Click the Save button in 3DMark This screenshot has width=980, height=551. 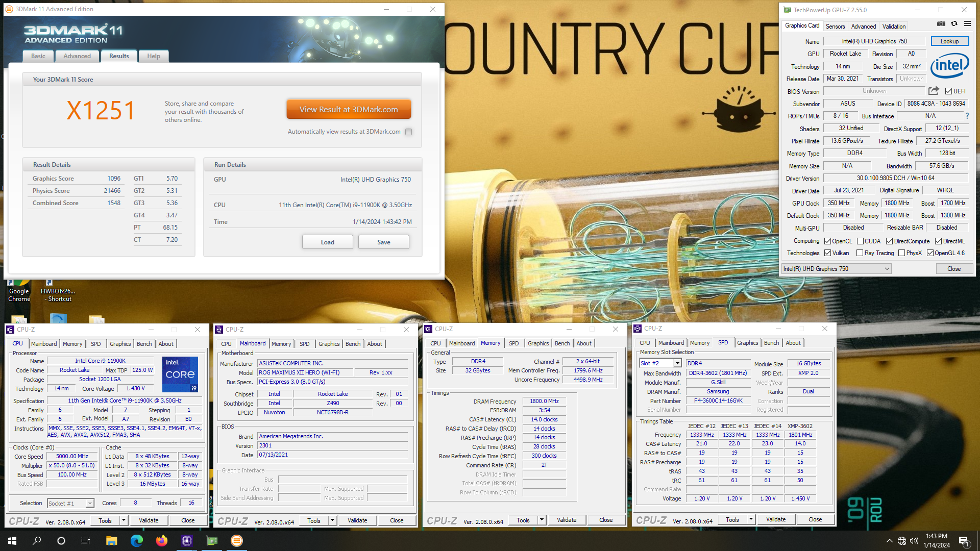(x=384, y=242)
